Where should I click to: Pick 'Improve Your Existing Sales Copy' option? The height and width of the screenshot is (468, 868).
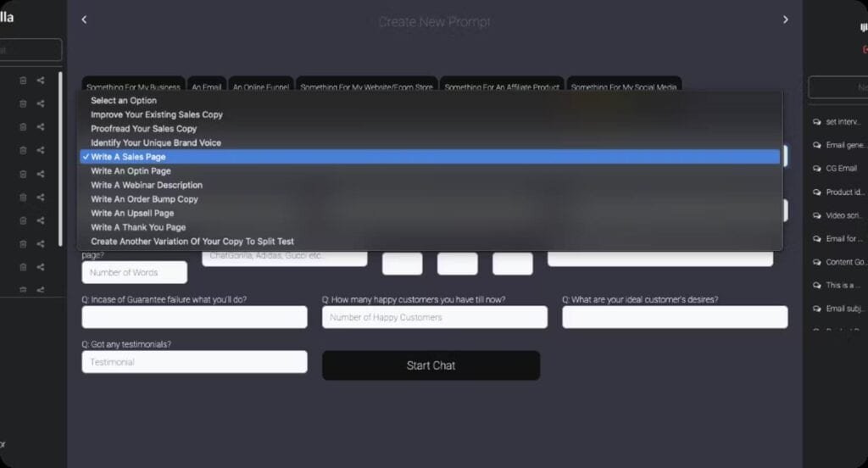[x=430, y=114]
